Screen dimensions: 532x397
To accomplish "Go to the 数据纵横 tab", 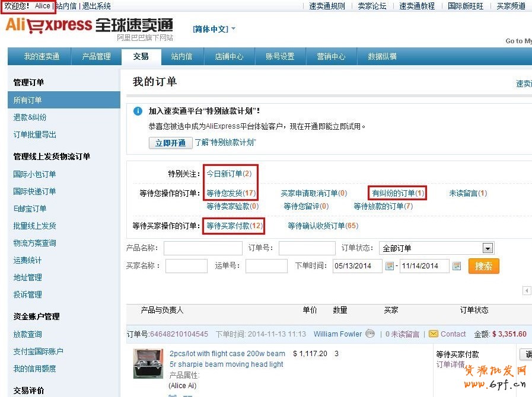I will [382, 56].
